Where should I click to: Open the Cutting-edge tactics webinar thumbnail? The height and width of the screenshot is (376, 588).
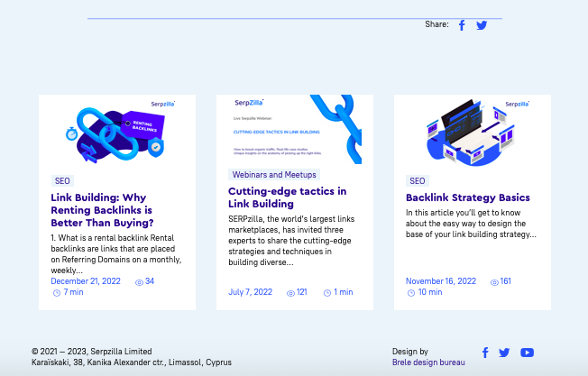point(295,129)
